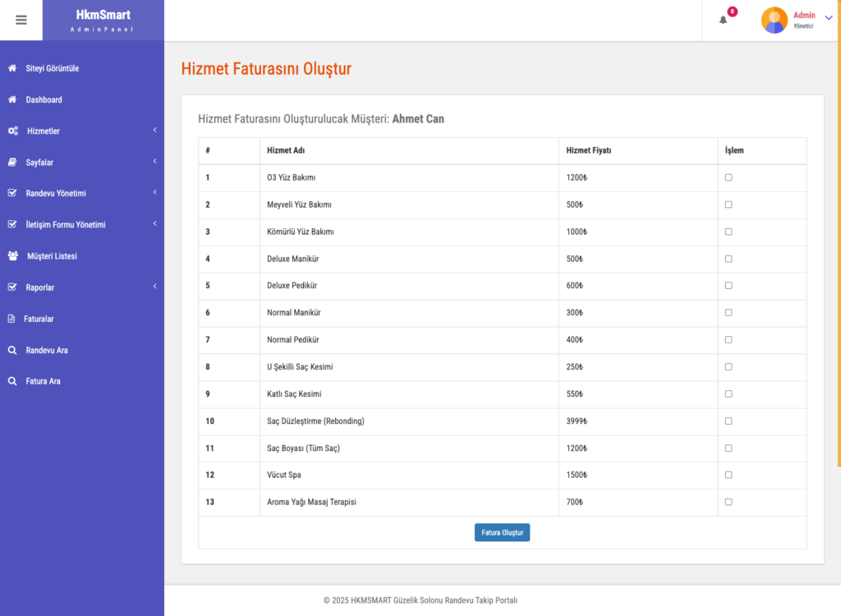841x616 pixels.
Task: Open the Raporlar menu label
Action: click(40, 287)
